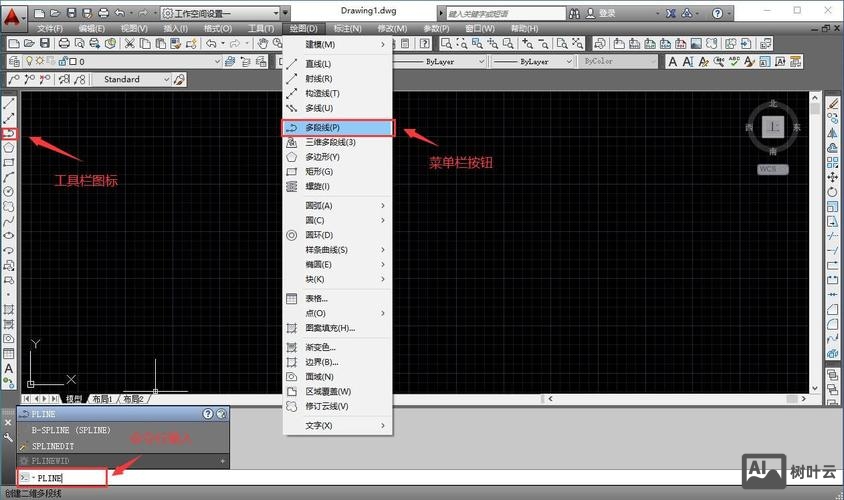Switch to the 布局1 layout tab
The image size is (844, 500).
[x=102, y=398]
